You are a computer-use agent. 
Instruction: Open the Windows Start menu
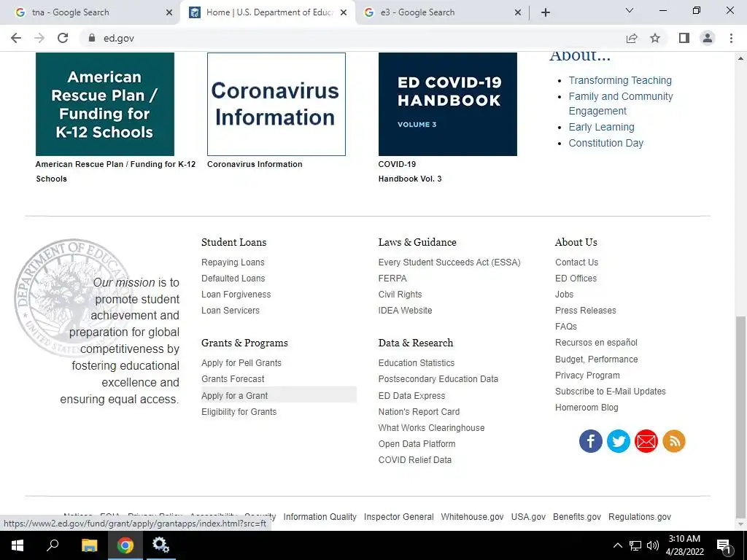tap(18, 545)
